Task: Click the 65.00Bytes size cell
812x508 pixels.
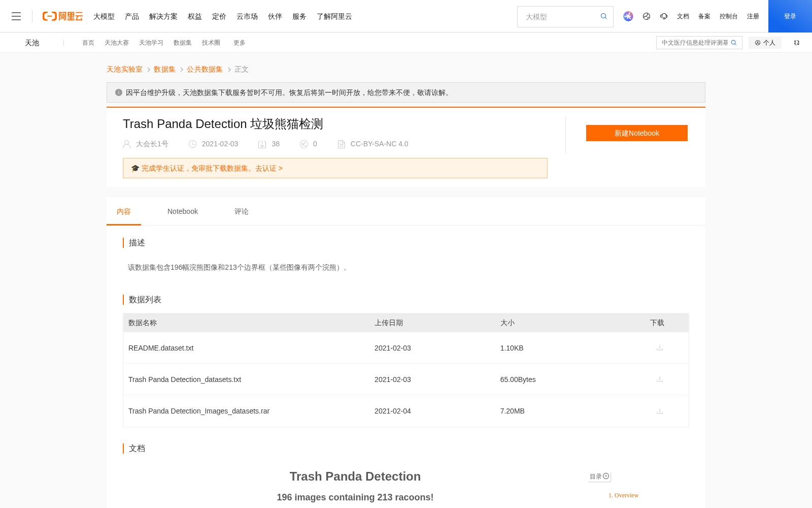Action: click(518, 379)
